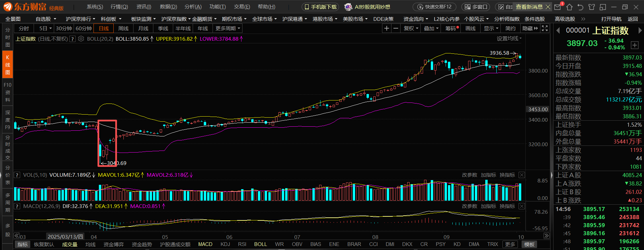This screenshot has width=644, height=250.
Task: Switch to 60分钟 chart tab
Action: click(x=84, y=29)
